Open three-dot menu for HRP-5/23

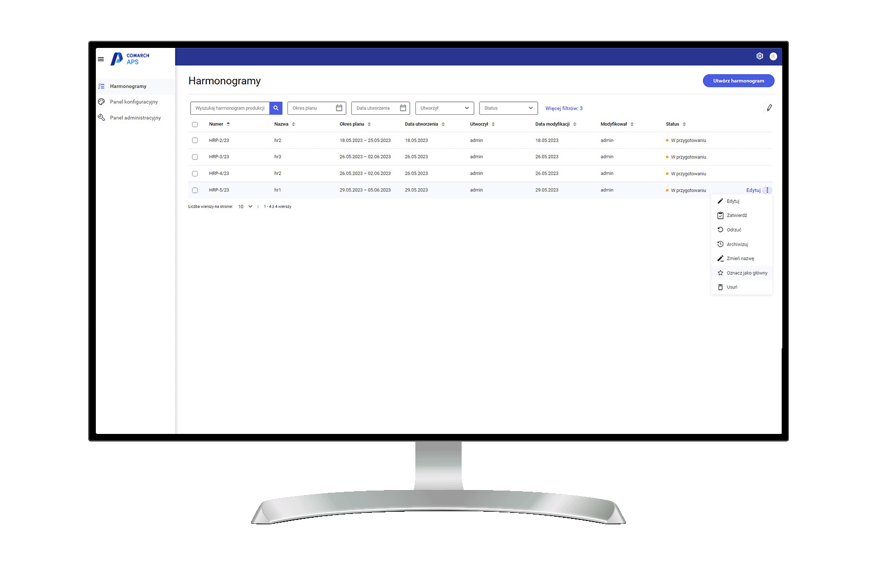click(x=767, y=190)
